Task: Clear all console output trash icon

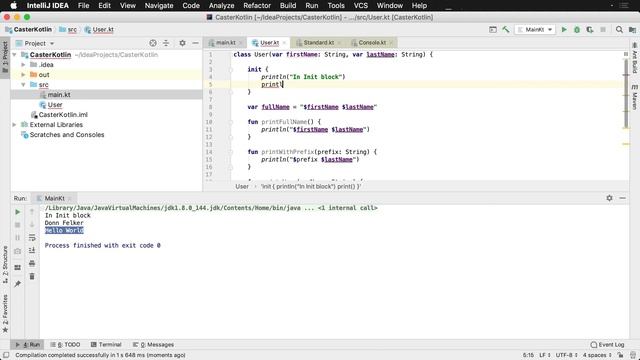Action: tap(32, 276)
